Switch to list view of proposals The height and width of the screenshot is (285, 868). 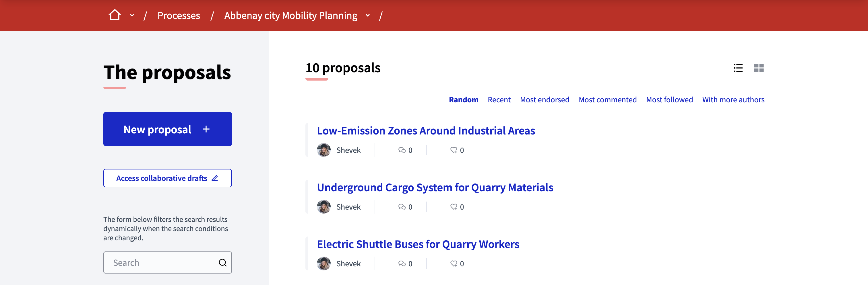pyautogui.click(x=738, y=68)
